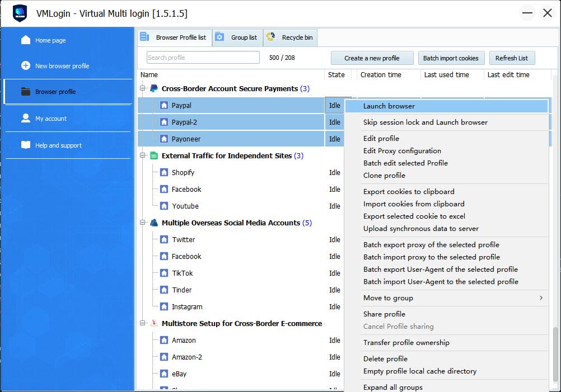This screenshot has height=392, width=561.
Task: Click the profile icon next to Paypal
Action: pos(164,106)
